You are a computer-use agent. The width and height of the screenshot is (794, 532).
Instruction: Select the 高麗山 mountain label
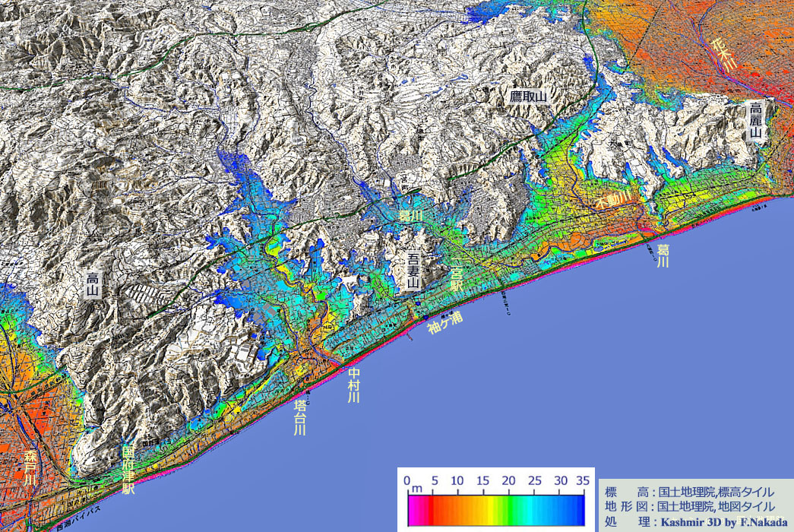click(755, 122)
